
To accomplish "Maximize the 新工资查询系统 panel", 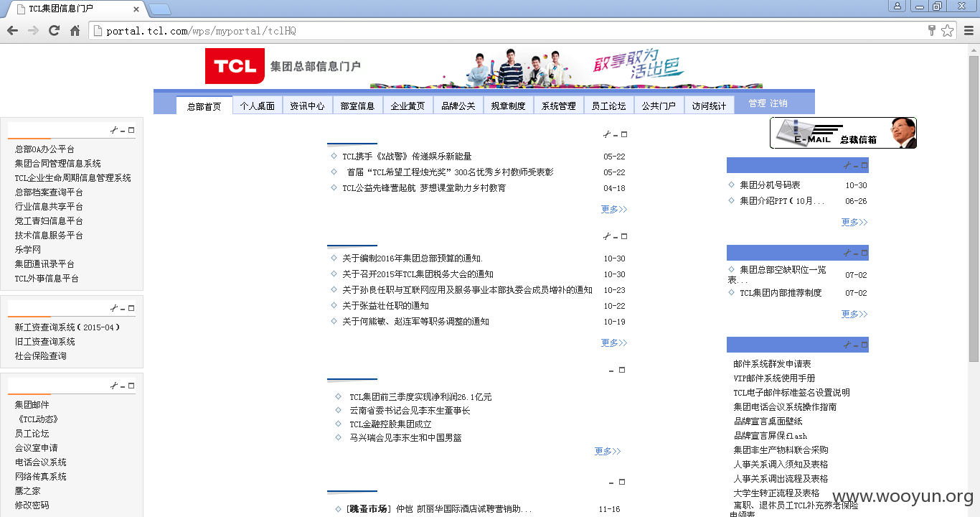I will pyautogui.click(x=131, y=308).
